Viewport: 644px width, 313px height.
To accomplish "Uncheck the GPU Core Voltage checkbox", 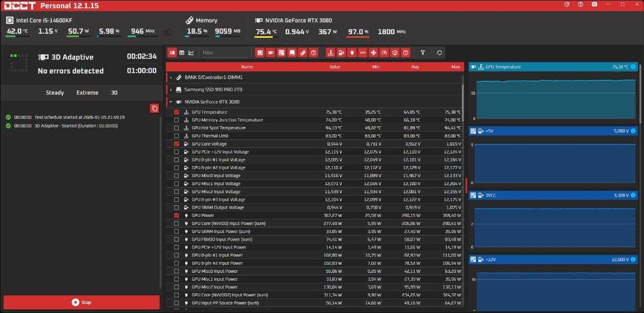I will pos(176,144).
